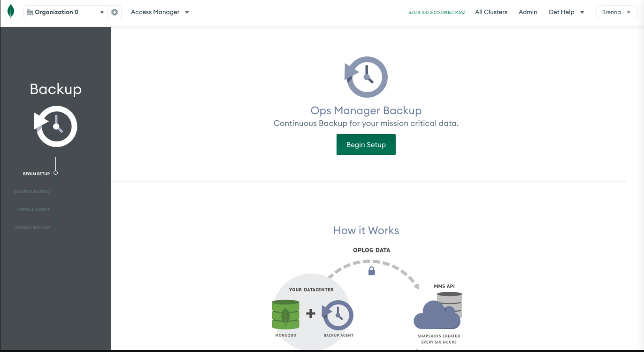Screen dimensions: 644x352
Task: Click the oplog data lock icon
Action: [372, 271]
